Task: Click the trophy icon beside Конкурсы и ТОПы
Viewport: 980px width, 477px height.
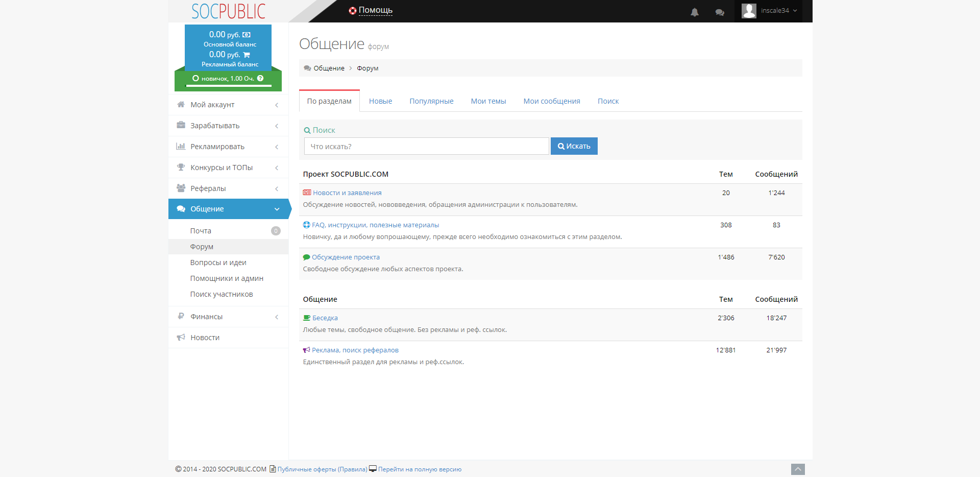Action: [181, 167]
